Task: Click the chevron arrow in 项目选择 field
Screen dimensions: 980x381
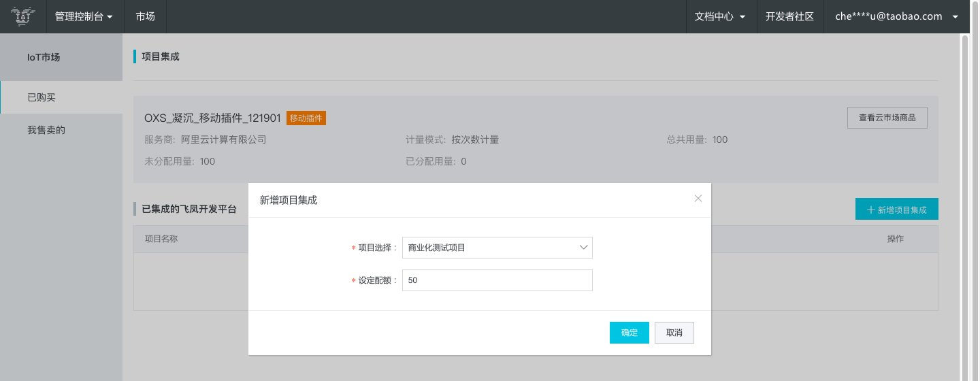Action: [583, 248]
